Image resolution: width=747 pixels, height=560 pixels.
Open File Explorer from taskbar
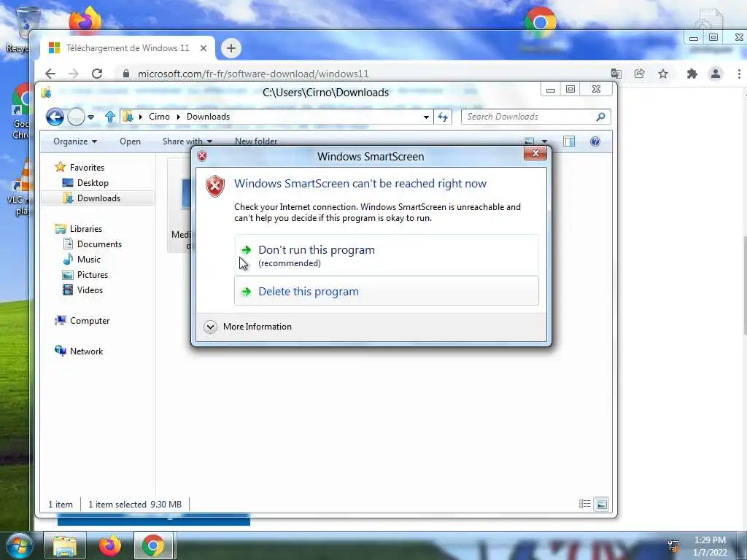[65, 545]
